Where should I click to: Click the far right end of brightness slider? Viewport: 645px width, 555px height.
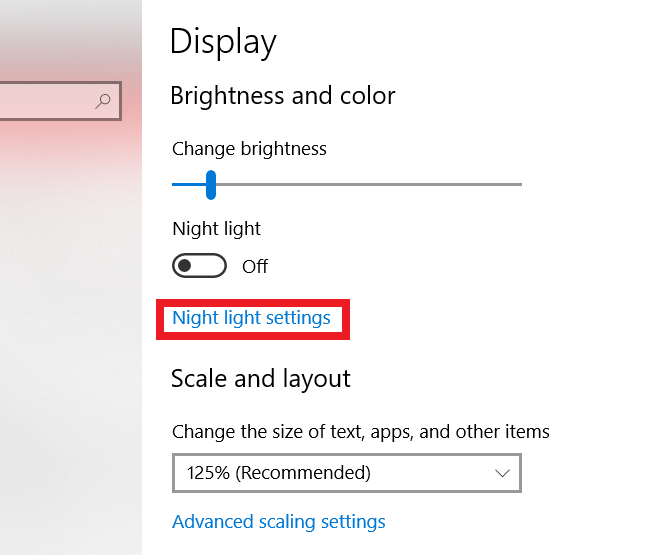(x=519, y=184)
